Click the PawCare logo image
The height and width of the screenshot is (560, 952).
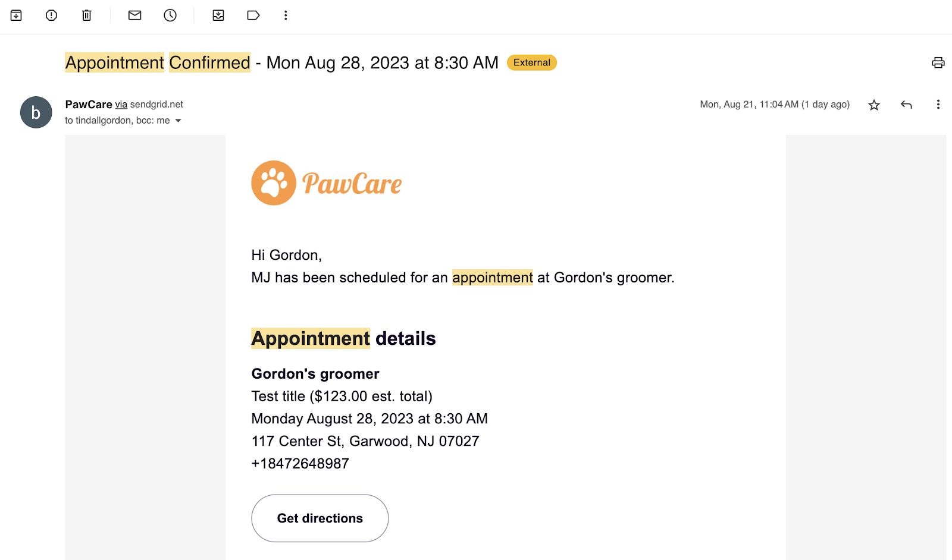point(326,183)
